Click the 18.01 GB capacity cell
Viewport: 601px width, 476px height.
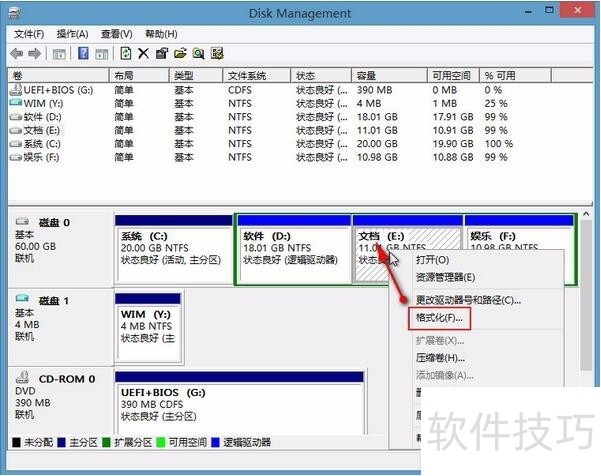[x=377, y=117]
